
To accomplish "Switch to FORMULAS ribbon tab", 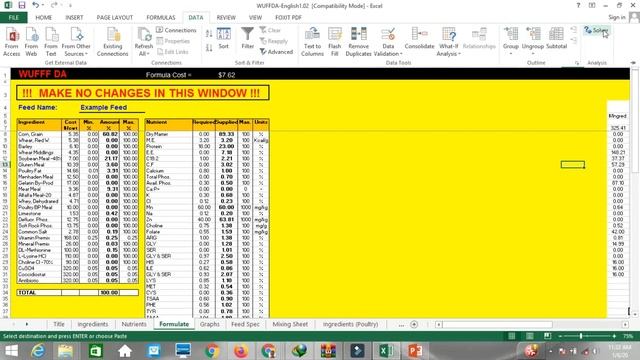I will click(x=161, y=18).
